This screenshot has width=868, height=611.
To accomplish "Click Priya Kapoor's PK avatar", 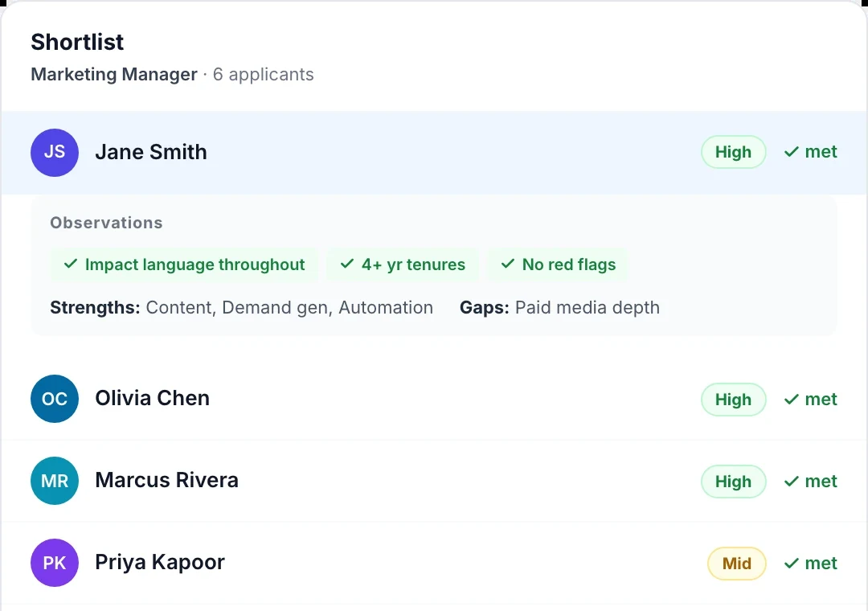I will 55,563.
